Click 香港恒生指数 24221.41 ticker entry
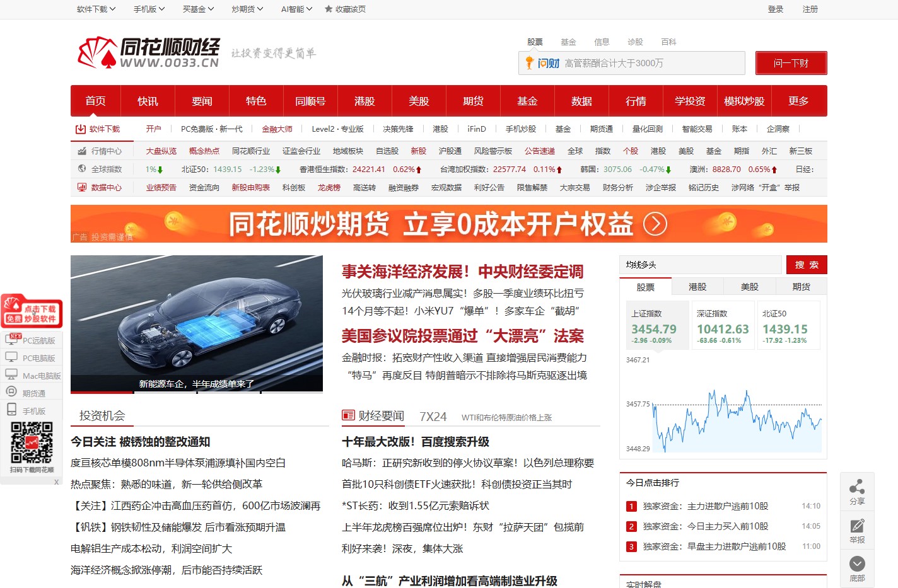898x588 pixels. point(360,169)
